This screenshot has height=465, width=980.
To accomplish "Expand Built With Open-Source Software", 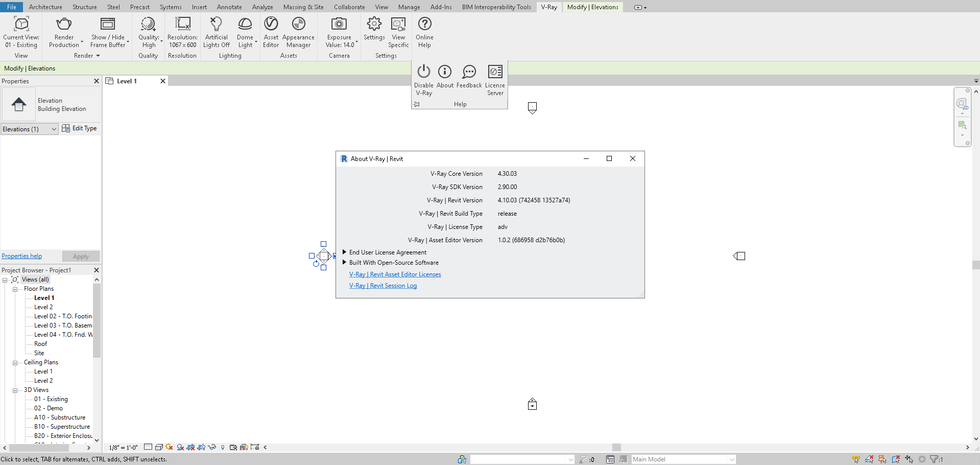I will click(345, 262).
